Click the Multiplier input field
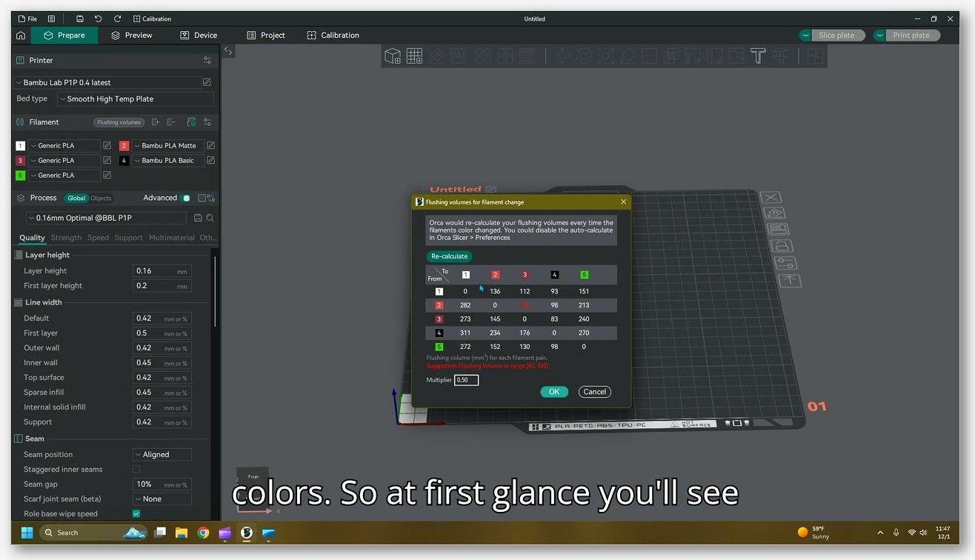This screenshot has width=975, height=560. (x=467, y=380)
